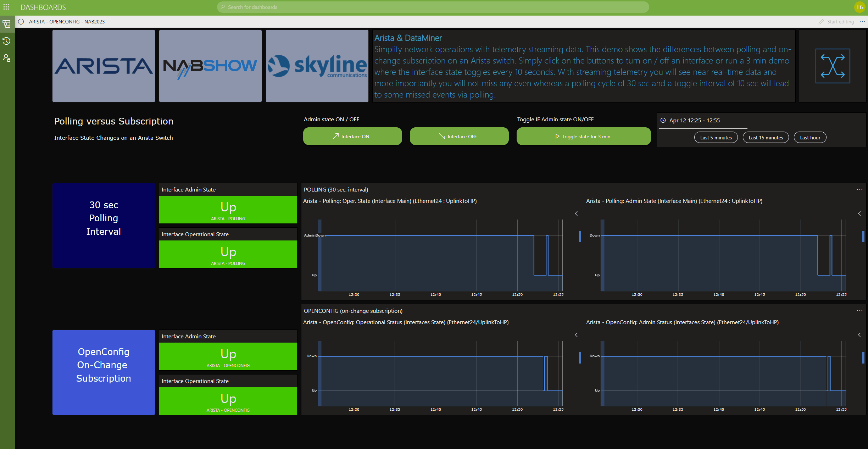Click the DataMiner crossed-arrows logo
This screenshot has width=868, height=449.
[x=833, y=66]
